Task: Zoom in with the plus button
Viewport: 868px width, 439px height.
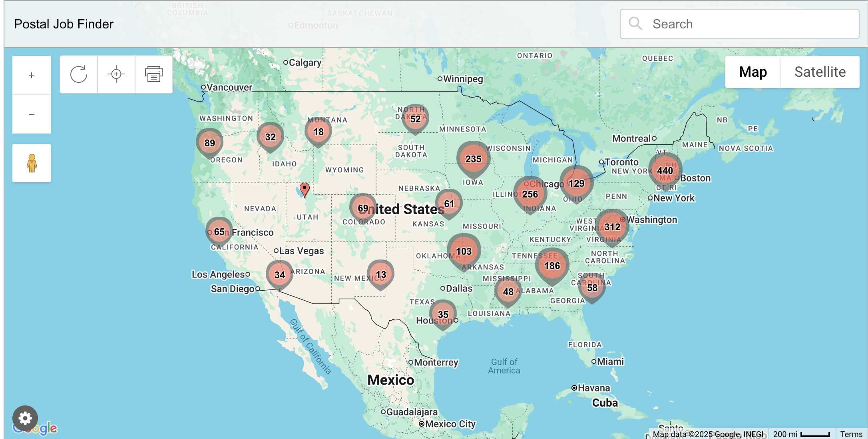Action: tap(32, 75)
